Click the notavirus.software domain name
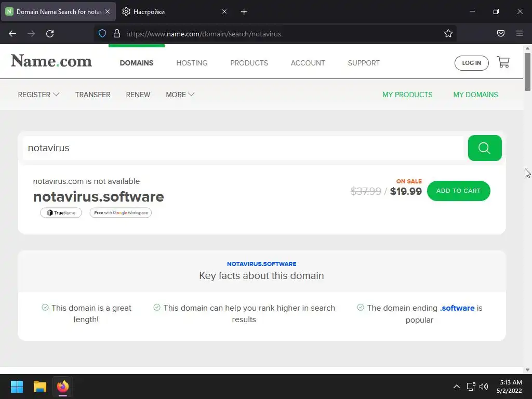532x399 pixels. pyautogui.click(x=98, y=197)
